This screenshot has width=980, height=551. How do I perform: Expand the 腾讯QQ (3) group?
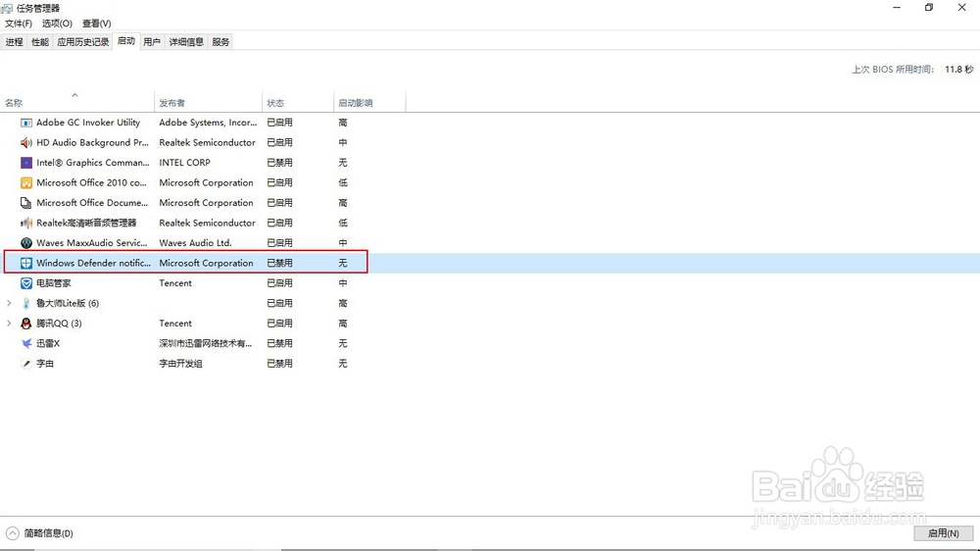(x=9, y=324)
